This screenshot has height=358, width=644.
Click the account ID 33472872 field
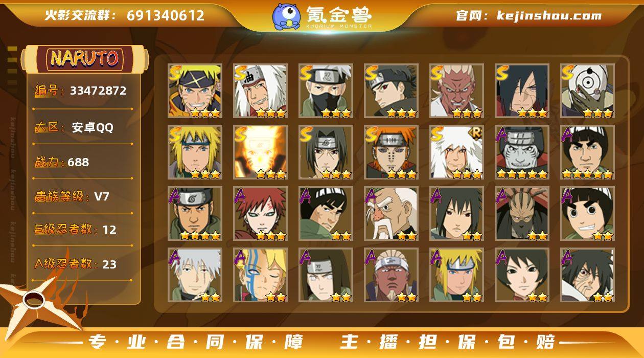click(83, 91)
